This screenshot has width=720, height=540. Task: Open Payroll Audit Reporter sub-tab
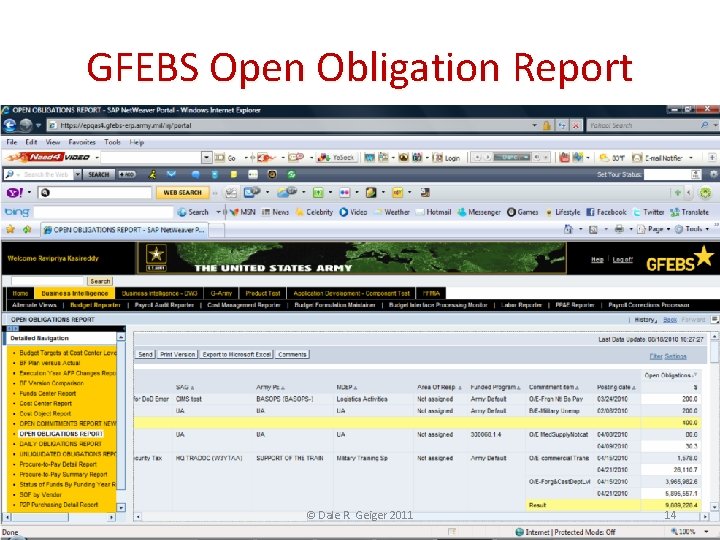[164, 305]
